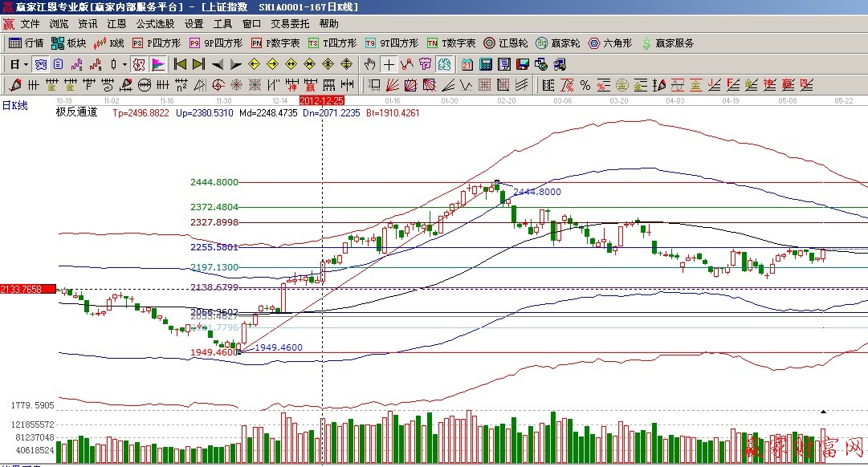Open the 交易委托 menu
Screen dimensions: 868x467
[290, 24]
